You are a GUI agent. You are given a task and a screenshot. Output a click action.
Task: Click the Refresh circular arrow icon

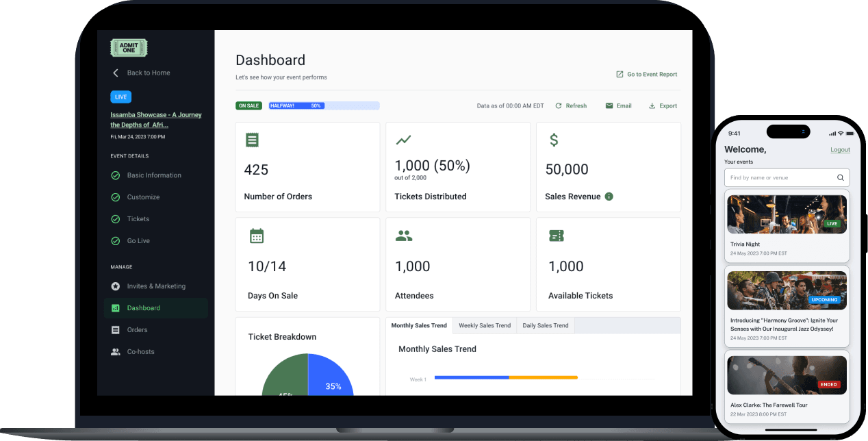pos(559,105)
